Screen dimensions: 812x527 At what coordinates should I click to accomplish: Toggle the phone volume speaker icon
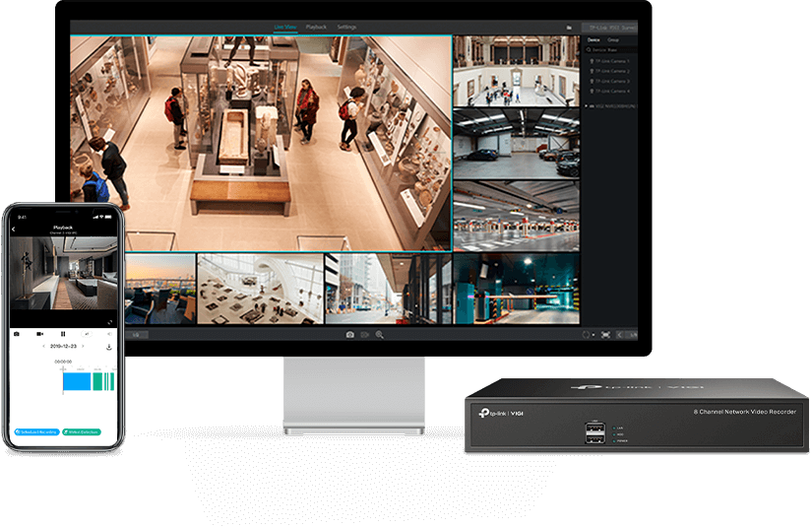tap(109, 334)
